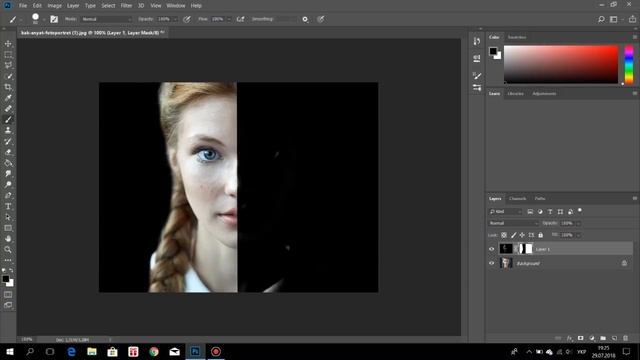Toggle Lock all padlock icon

coord(540,235)
